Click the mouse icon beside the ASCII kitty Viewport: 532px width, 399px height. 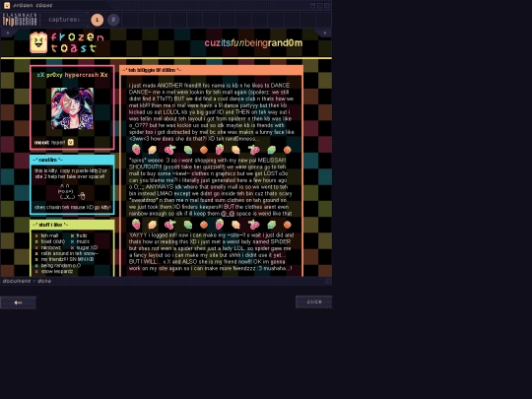[x=82, y=196]
